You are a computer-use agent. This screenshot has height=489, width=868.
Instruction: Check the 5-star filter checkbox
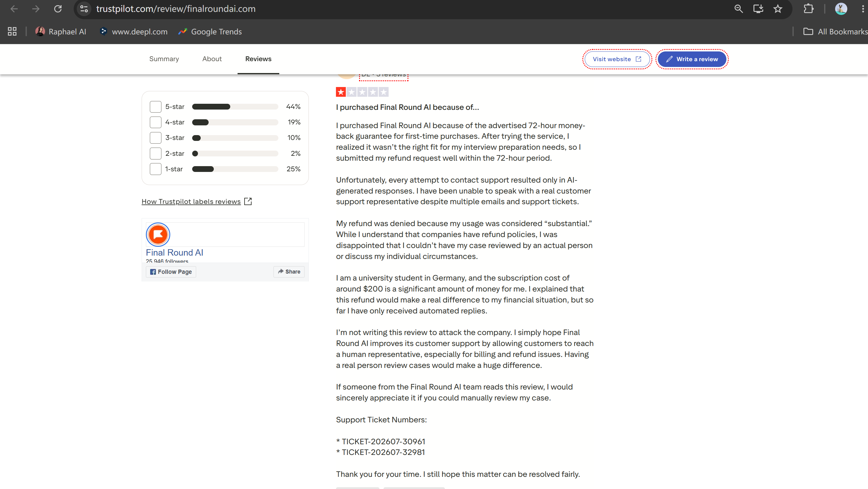pyautogui.click(x=155, y=107)
